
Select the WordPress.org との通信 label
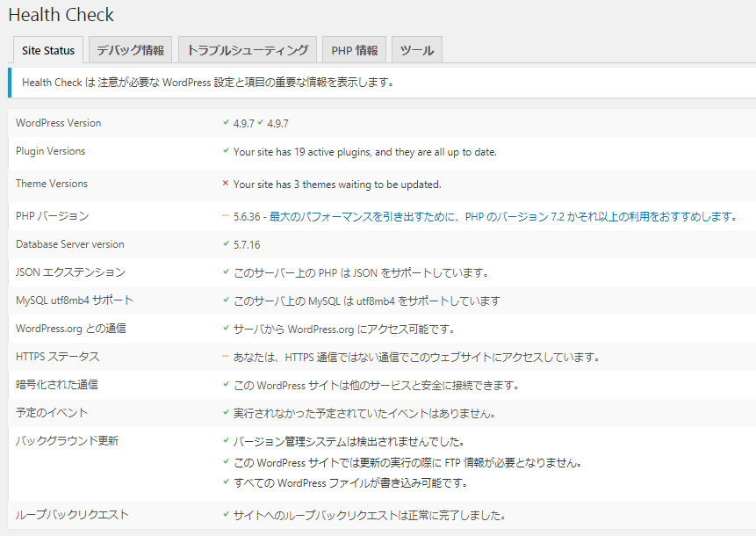coord(71,329)
